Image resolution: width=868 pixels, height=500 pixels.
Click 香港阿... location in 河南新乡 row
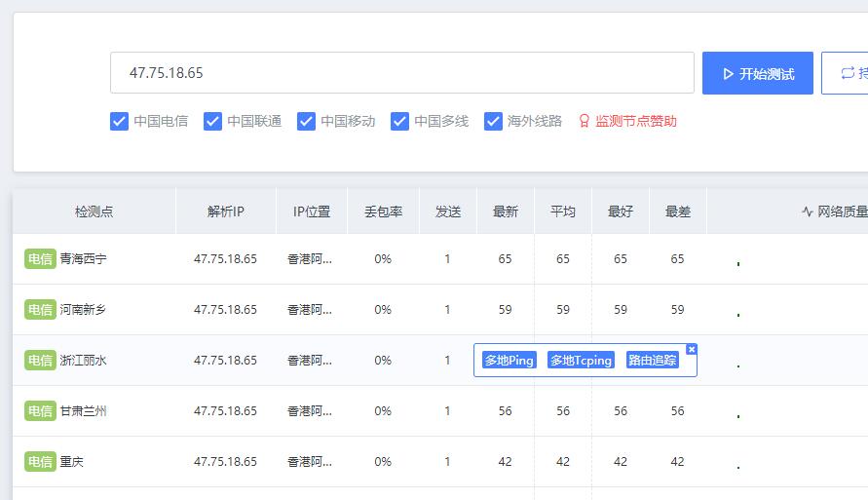point(310,310)
